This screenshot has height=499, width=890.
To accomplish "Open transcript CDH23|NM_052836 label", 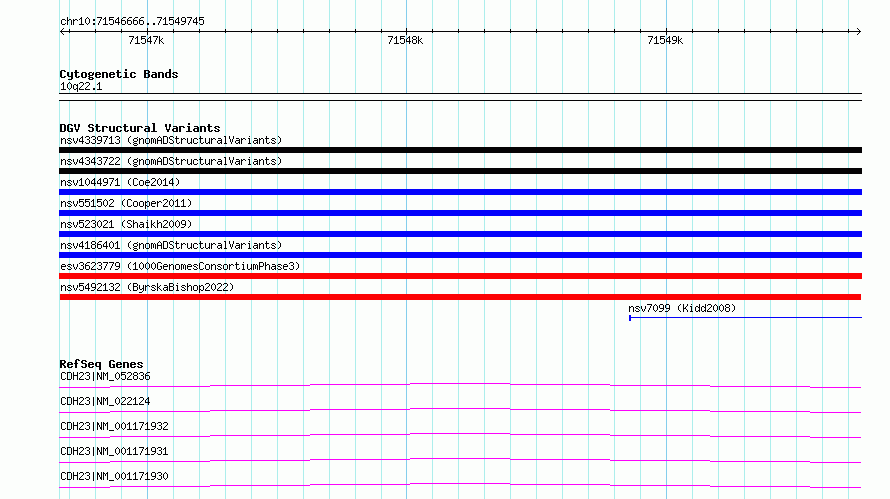I will 105,376.
